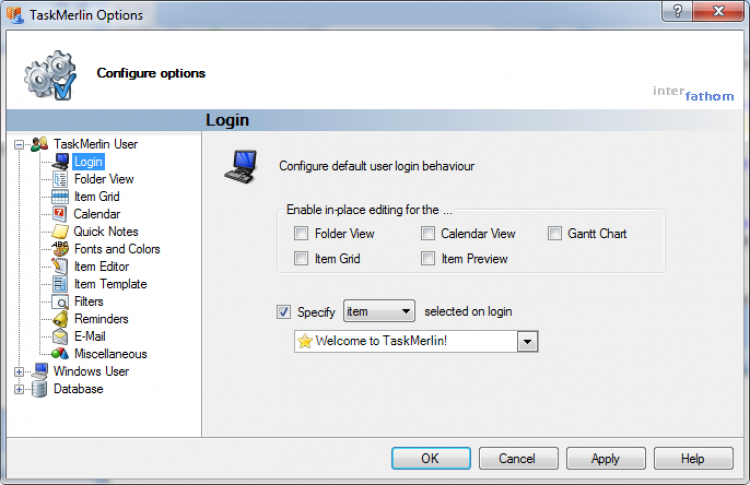This screenshot has height=485, width=750.
Task: Click the title bar help question mark
Action: (677, 14)
